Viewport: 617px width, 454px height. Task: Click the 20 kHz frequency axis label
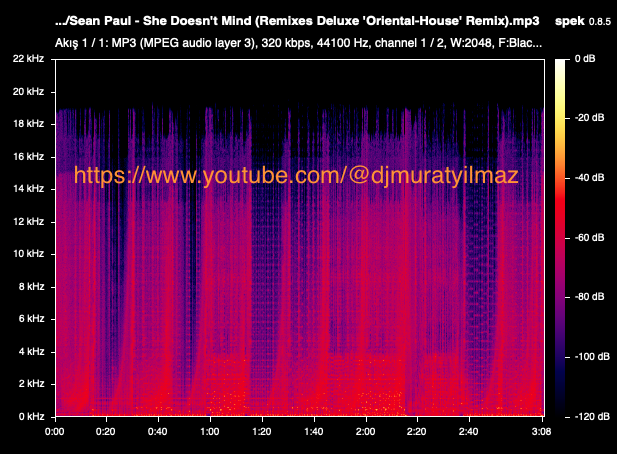pos(28,92)
